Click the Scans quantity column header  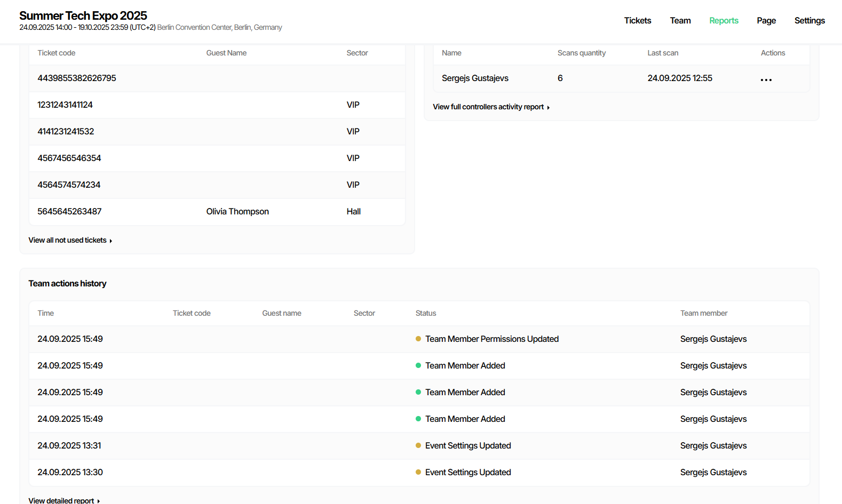(582, 53)
